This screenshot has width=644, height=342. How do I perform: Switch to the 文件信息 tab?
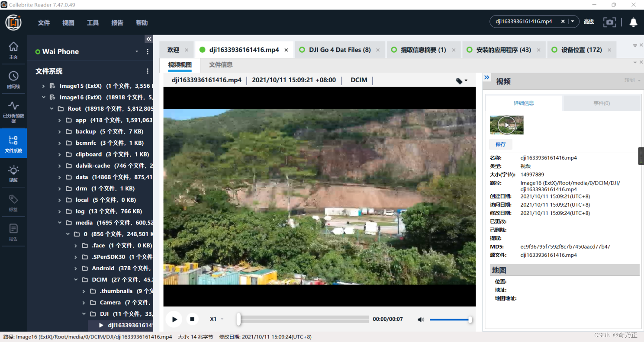click(221, 65)
